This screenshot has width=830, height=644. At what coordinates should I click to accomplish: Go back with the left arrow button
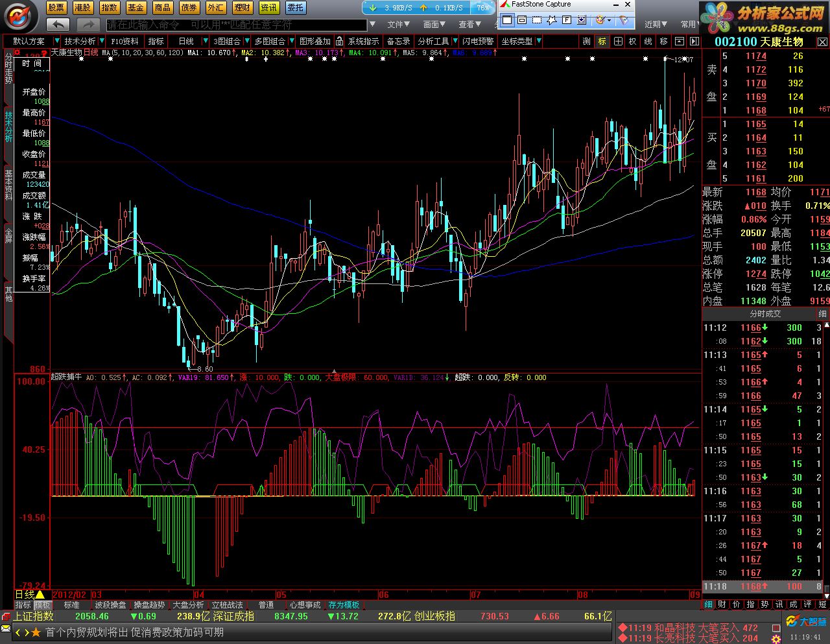[x=58, y=24]
